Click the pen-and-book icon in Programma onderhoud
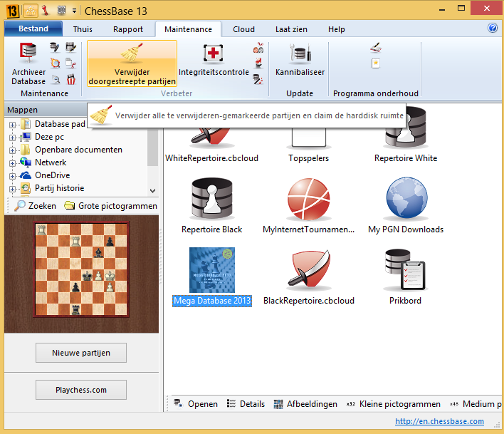The image size is (504, 434). click(376, 48)
